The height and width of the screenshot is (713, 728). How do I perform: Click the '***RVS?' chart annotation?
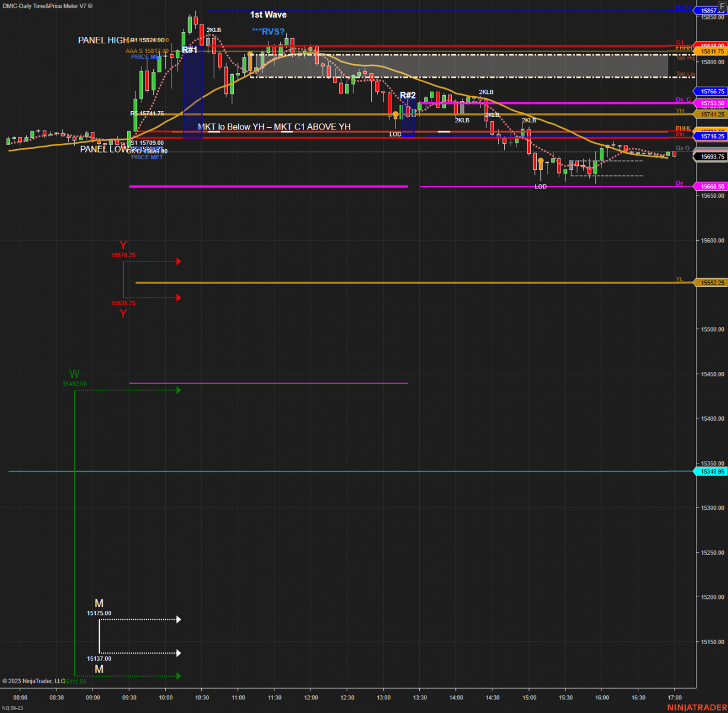pos(268,31)
